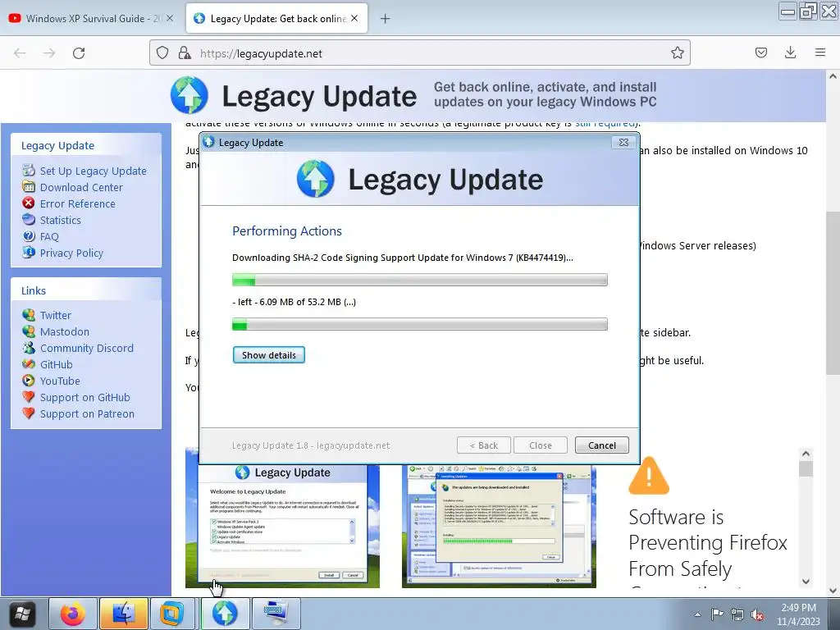Screen dimensions: 840x630
Task: Click the overall progress bar in dialog
Action: (420, 280)
